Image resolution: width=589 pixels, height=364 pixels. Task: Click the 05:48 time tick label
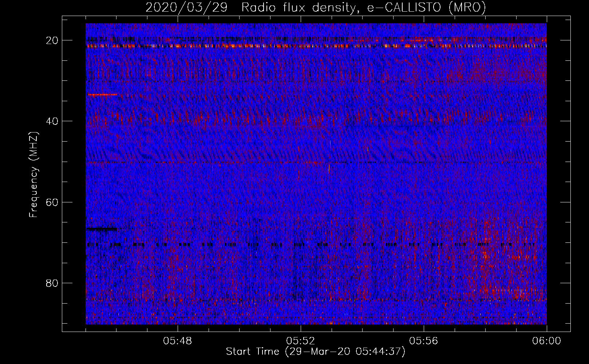178,341
